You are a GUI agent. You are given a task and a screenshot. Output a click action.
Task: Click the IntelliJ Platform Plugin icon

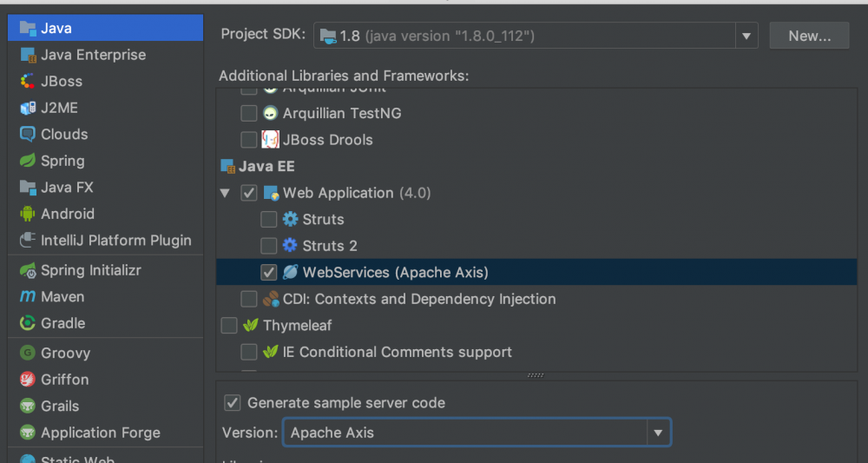[28, 241]
